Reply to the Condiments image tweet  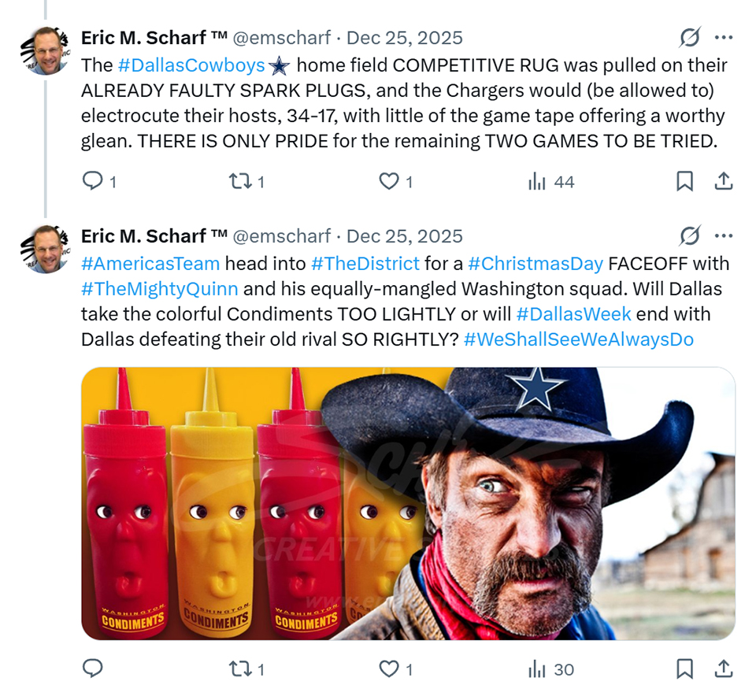pos(93,669)
